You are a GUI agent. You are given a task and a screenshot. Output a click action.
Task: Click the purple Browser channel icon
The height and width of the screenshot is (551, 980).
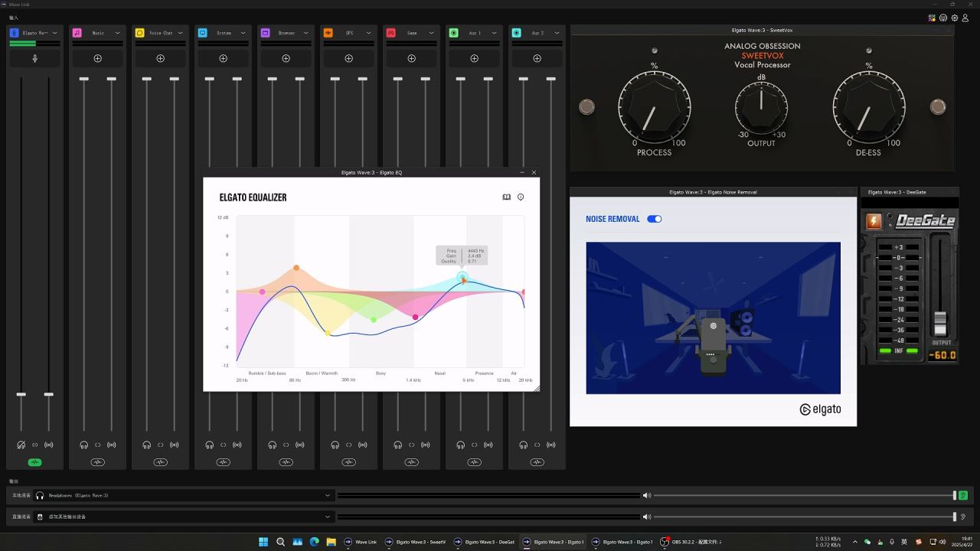tap(266, 33)
